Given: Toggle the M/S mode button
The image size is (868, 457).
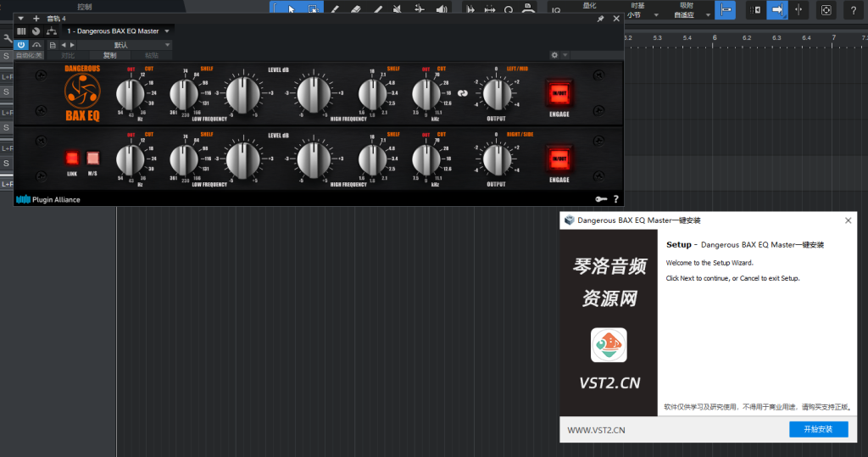Looking at the screenshot, I should coord(92,159).
